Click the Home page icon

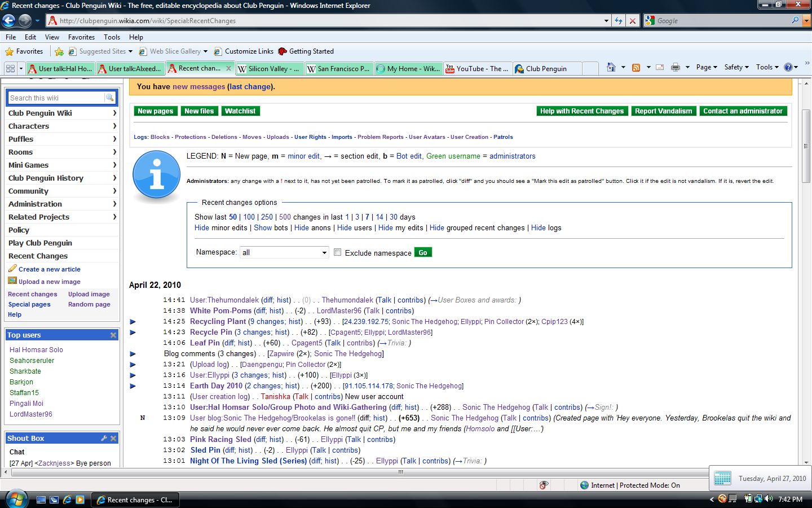point(611,67)
